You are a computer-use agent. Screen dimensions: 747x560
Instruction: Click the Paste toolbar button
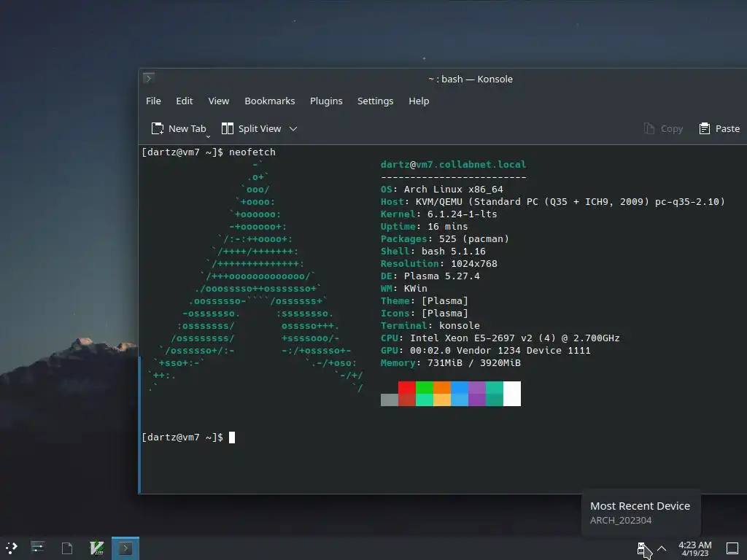[719, 128]
